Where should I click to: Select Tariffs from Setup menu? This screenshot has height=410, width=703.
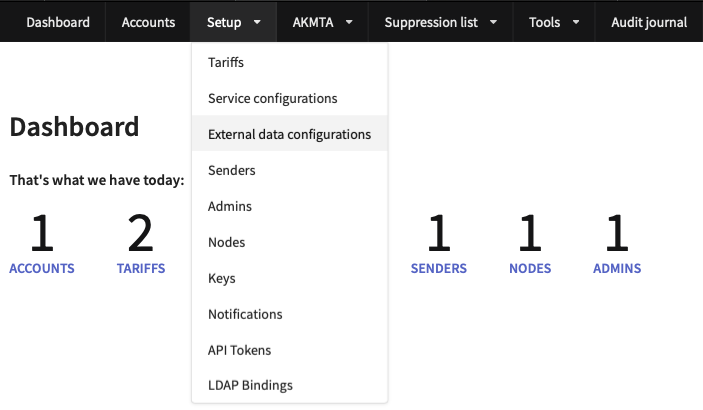pos(226,62)
